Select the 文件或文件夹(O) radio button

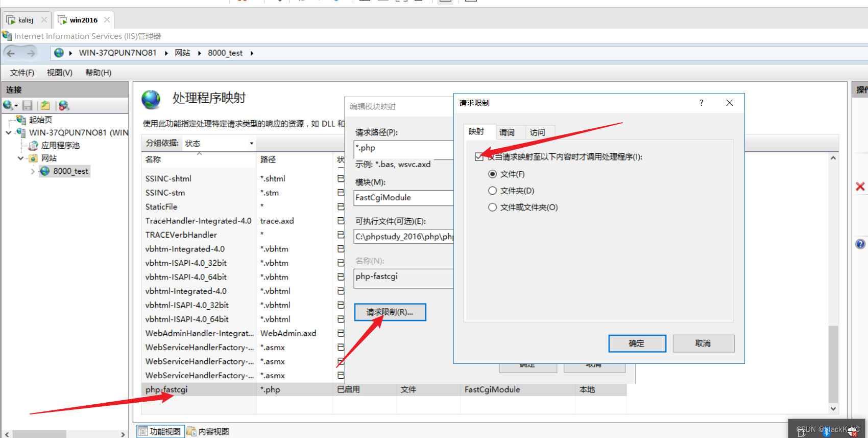pyautogui.click(x=492, y=207)
